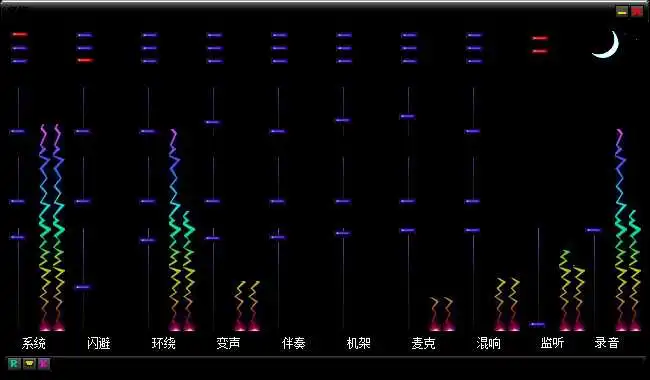Image resolution: width=650 pixels, height=380 pixels.
Task: Click the upper slider handle in 环绕 column
Action: 148,131
